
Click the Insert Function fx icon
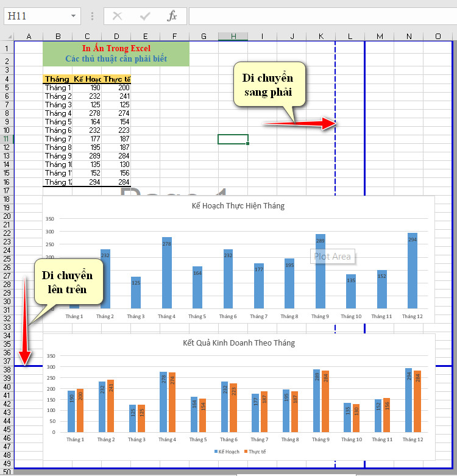point(172,16)
